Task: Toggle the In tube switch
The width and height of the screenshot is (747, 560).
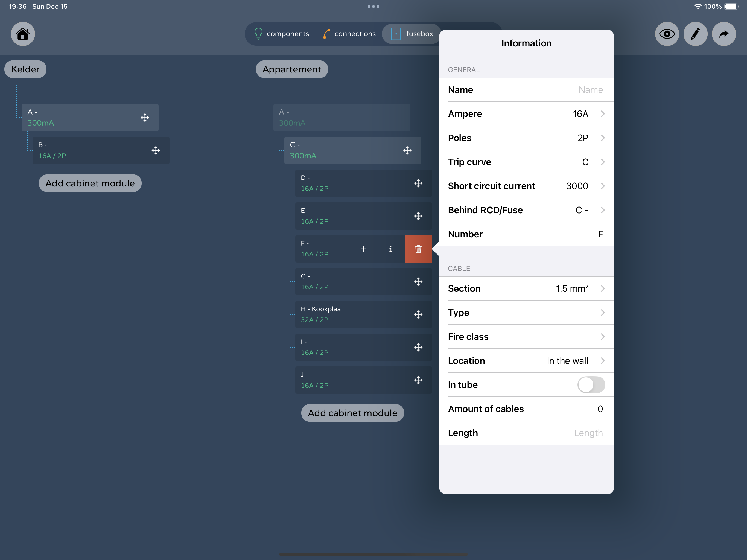Action: [591, 385]
